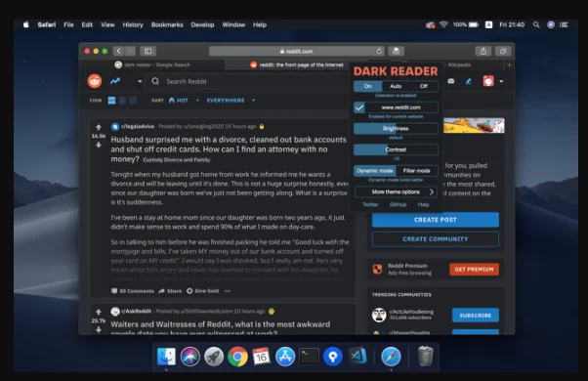This screenshot has height=381, width=588.
Task: Downvote the legaladvice divorce post
Action: 99,145
